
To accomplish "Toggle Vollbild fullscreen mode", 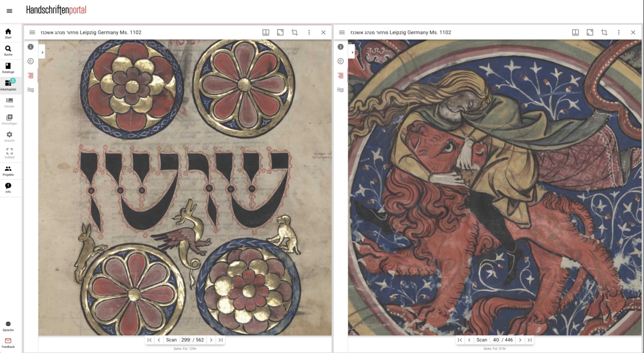I will [9, 153].
